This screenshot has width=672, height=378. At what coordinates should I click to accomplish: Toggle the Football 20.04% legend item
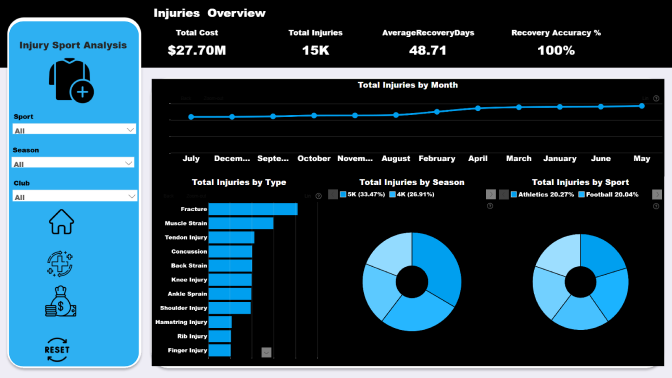(608, 195)
